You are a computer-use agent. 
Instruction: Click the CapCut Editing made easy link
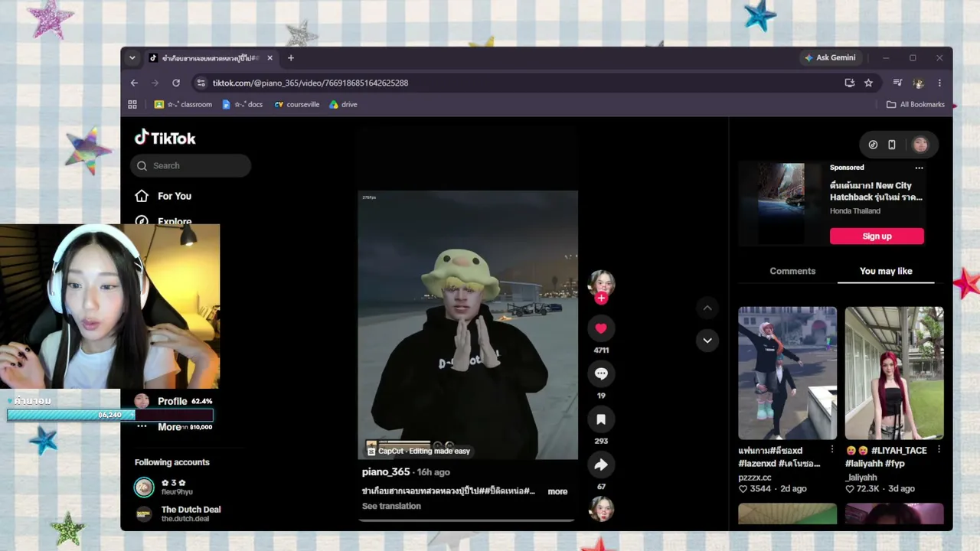click(x=418, y=451)
